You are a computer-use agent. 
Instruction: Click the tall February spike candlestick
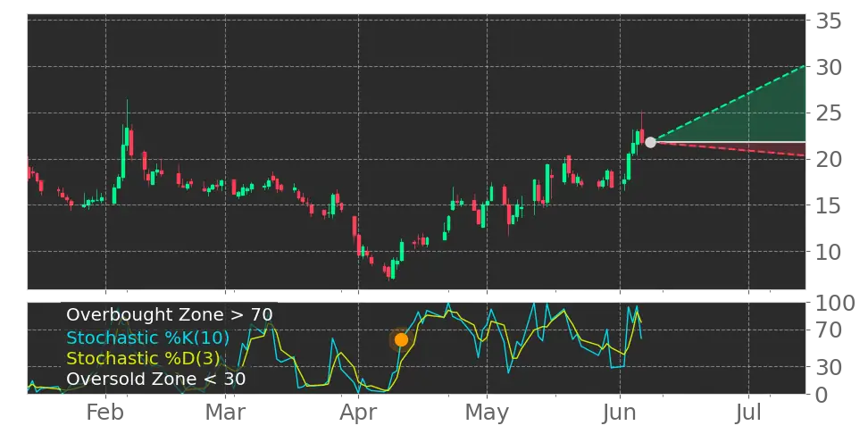(x=127, y=136)
